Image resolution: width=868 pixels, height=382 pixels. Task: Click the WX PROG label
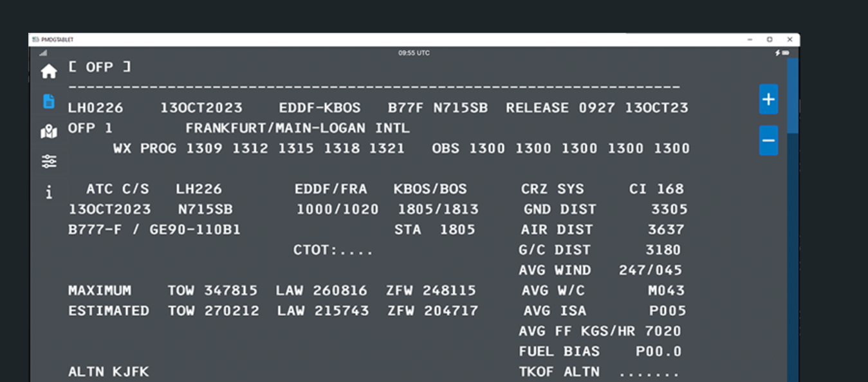click(145, 149)
